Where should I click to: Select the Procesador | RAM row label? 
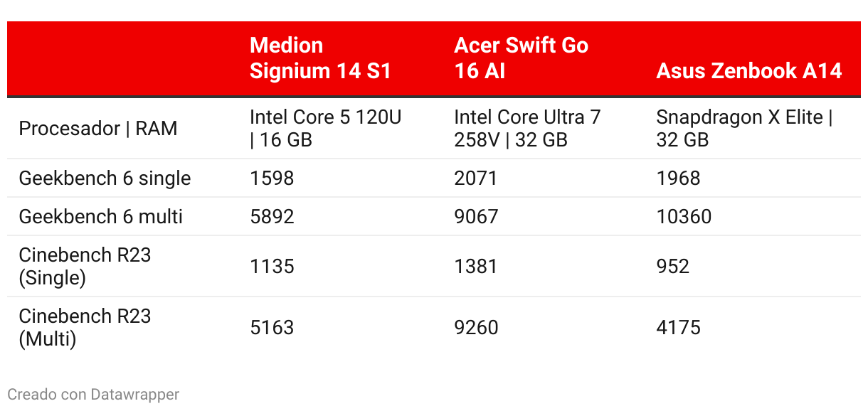(x=98, y=129)
